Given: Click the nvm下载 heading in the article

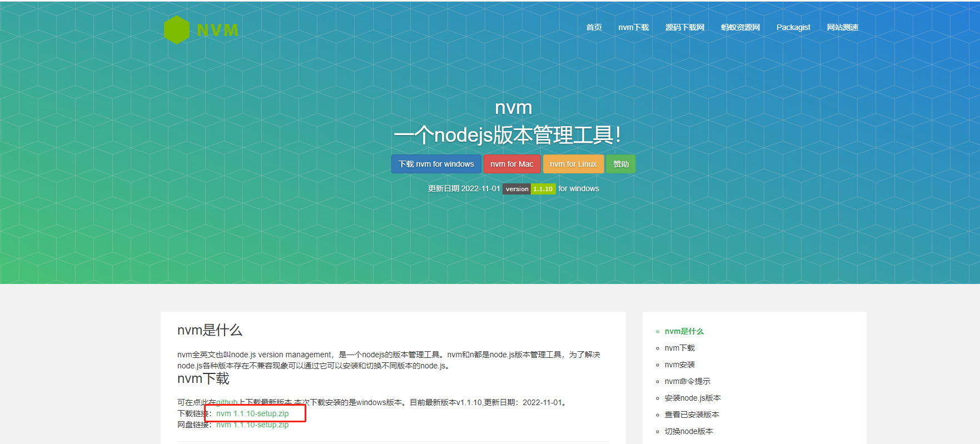Looking at the screenshot, I should pos(203,378).
